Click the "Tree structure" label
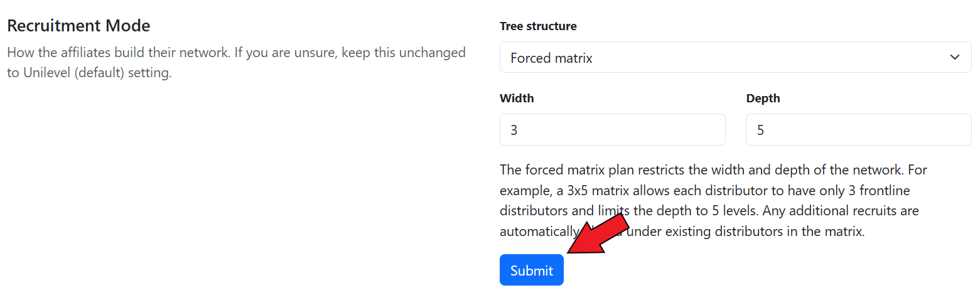Screen dimensions: 980x300 (538, 26)
